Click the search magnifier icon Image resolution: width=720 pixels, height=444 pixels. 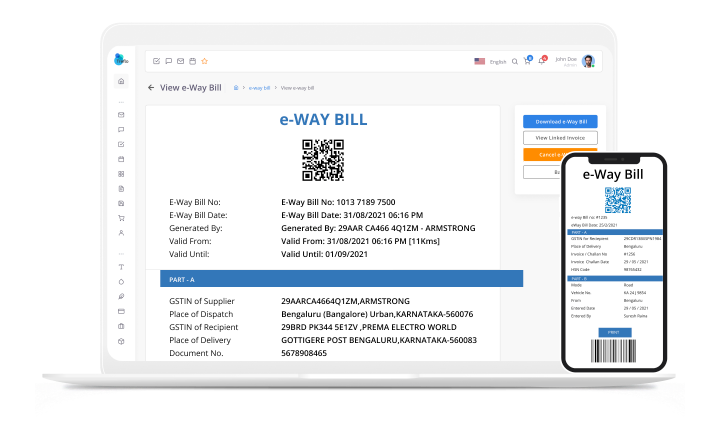tap(515, 62)
